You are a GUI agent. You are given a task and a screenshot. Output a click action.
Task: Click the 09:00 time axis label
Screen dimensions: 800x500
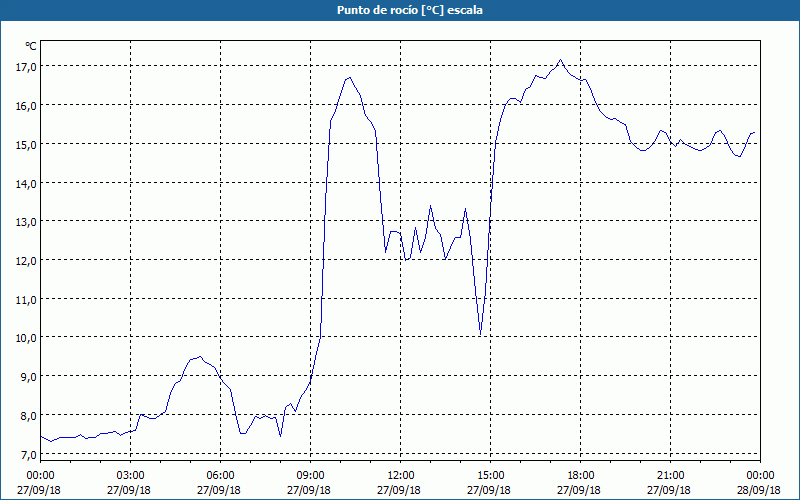[310, 476]
